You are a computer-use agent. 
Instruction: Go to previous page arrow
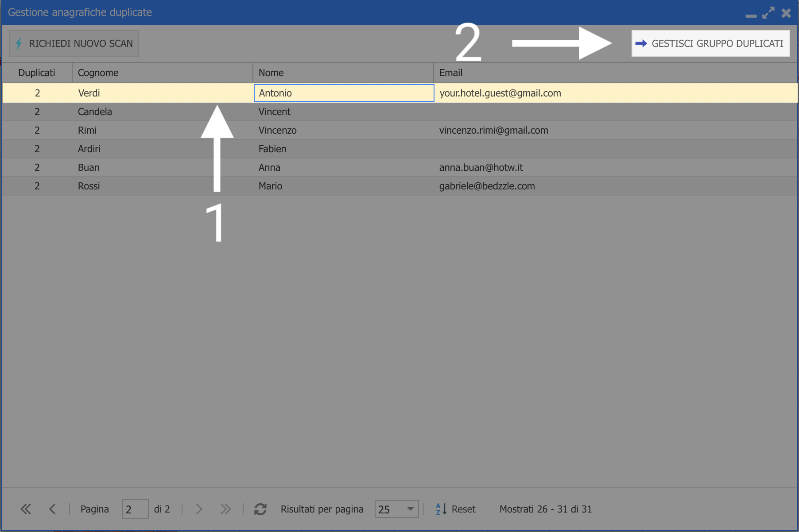point(52,509)
